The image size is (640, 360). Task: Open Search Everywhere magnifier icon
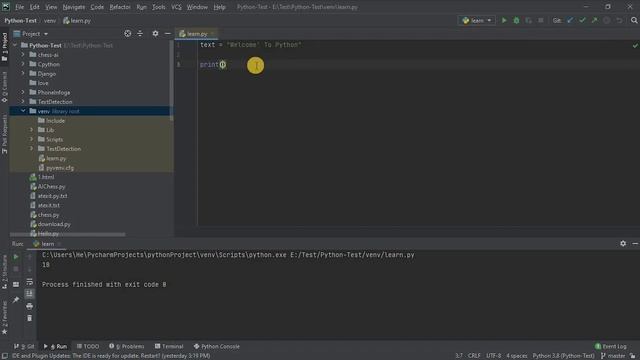634,20
